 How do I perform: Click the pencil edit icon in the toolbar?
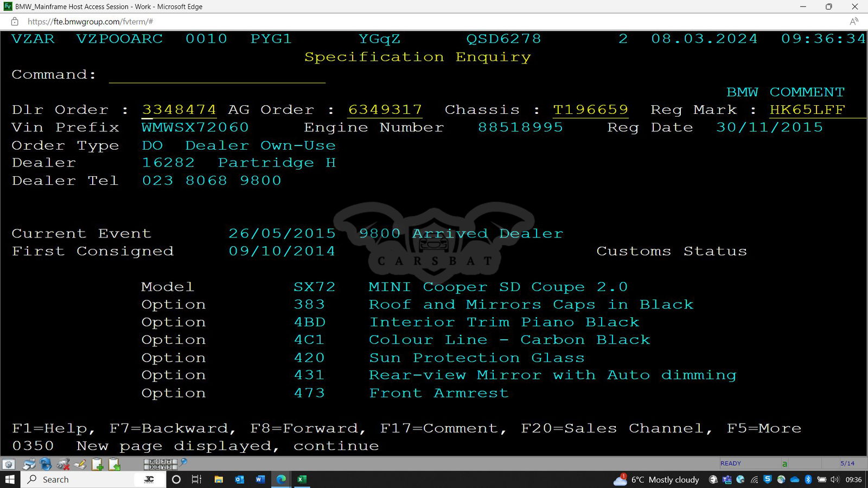(80, 464)
